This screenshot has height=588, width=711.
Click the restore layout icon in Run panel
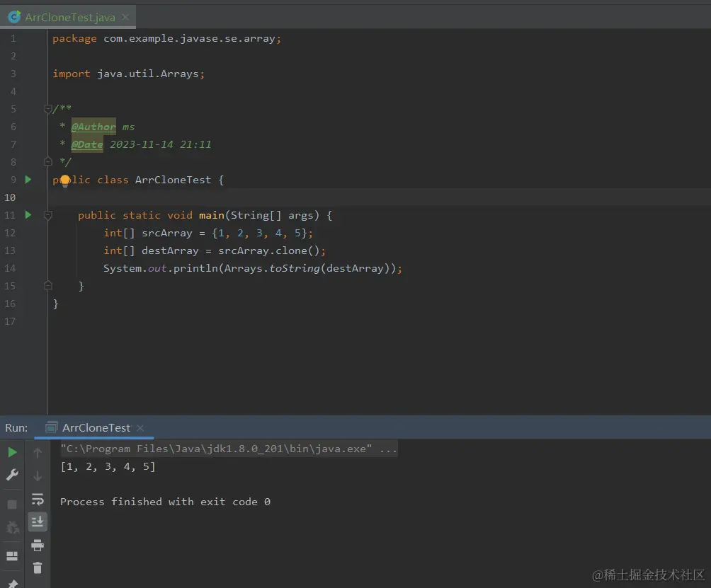click(x=12, y=556)
